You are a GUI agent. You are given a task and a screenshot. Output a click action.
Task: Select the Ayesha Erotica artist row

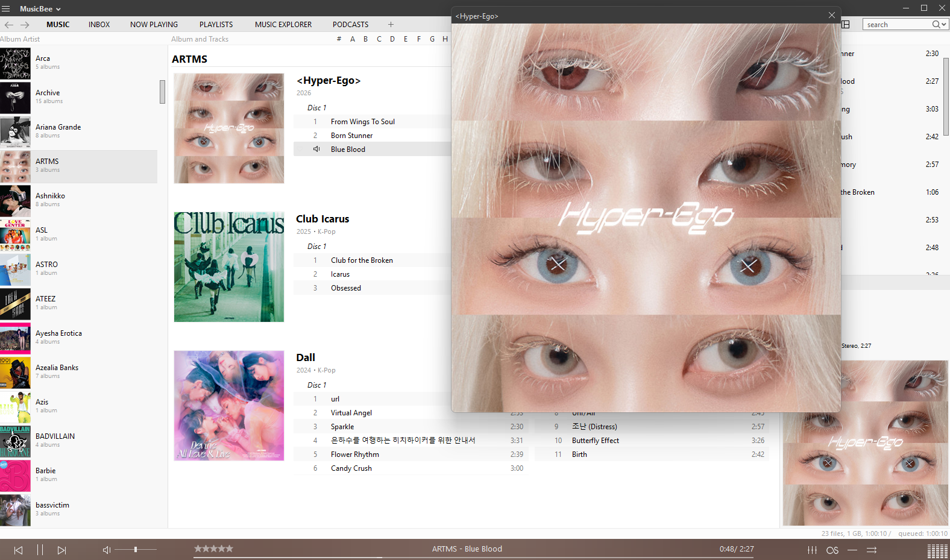pyautogui.click(x=78, y=338)
